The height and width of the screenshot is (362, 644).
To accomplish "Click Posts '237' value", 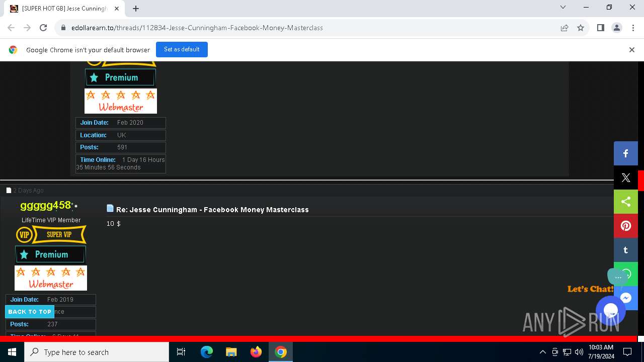I will pos(52,324).
